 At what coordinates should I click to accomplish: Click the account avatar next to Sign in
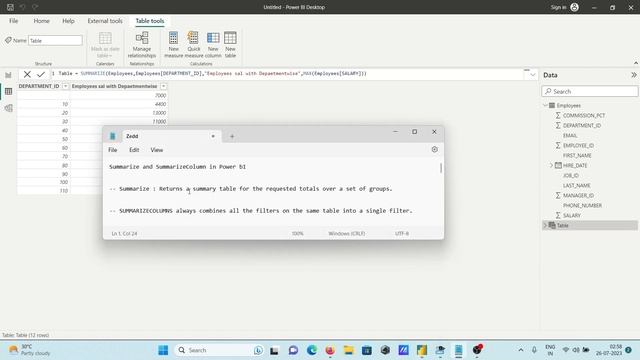[574, 7]
